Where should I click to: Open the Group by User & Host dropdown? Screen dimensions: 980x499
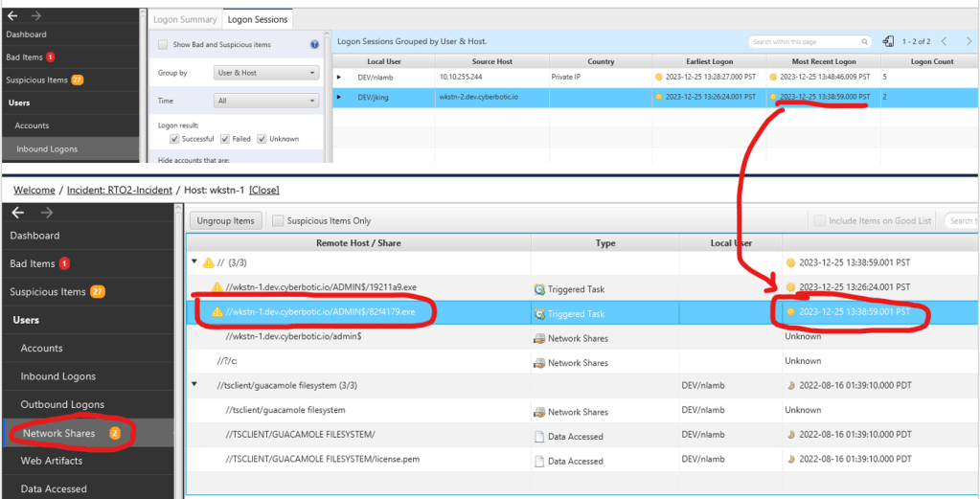point(266,73)
